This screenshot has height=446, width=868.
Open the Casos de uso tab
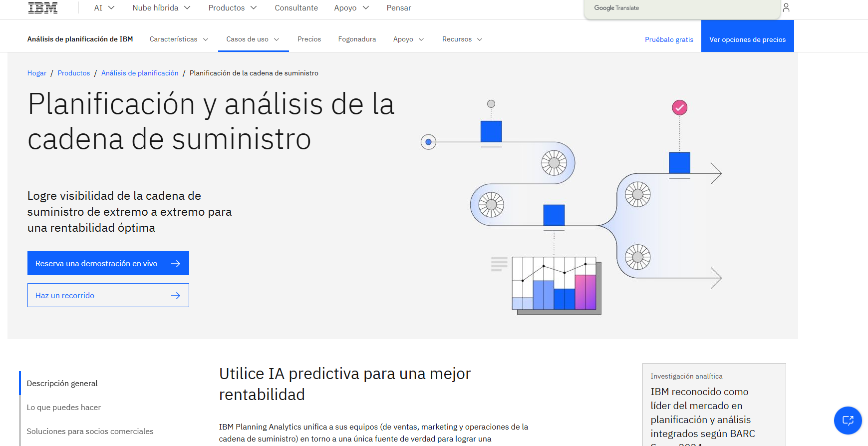click(253, 39)
